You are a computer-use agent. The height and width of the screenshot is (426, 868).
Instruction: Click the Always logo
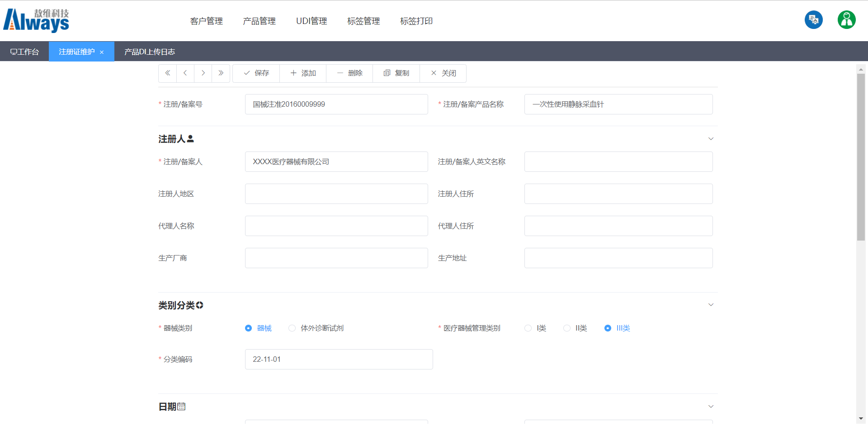tap(36, 20)
